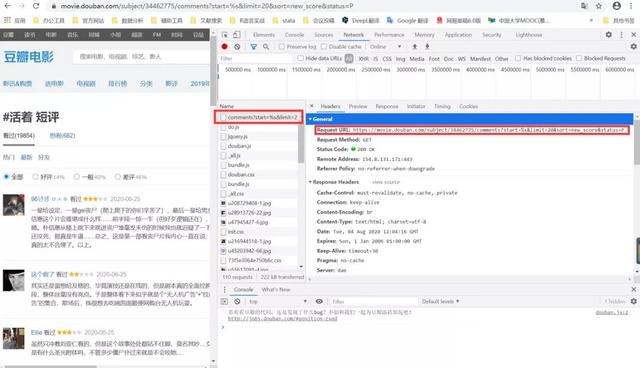The image size is (640, 368).
Task: Filter requests by Img type
Action: pos(400,59)
